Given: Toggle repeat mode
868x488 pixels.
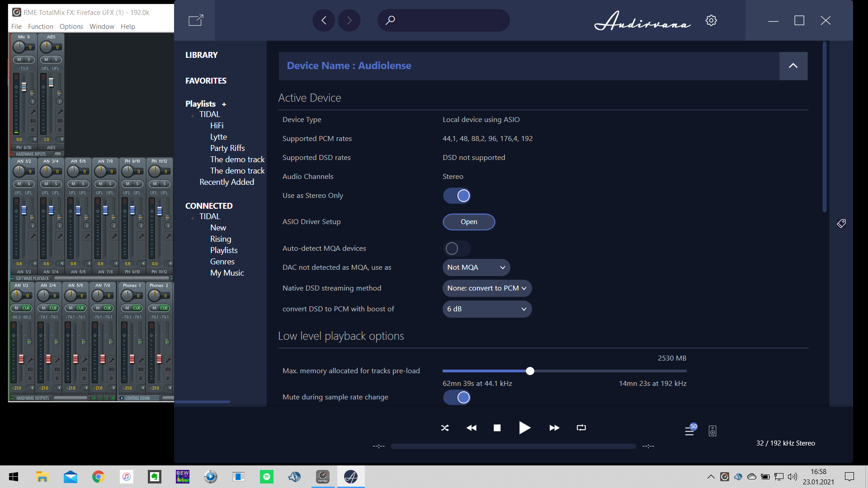Looking at the screenshot, I should tap(581, 427).
